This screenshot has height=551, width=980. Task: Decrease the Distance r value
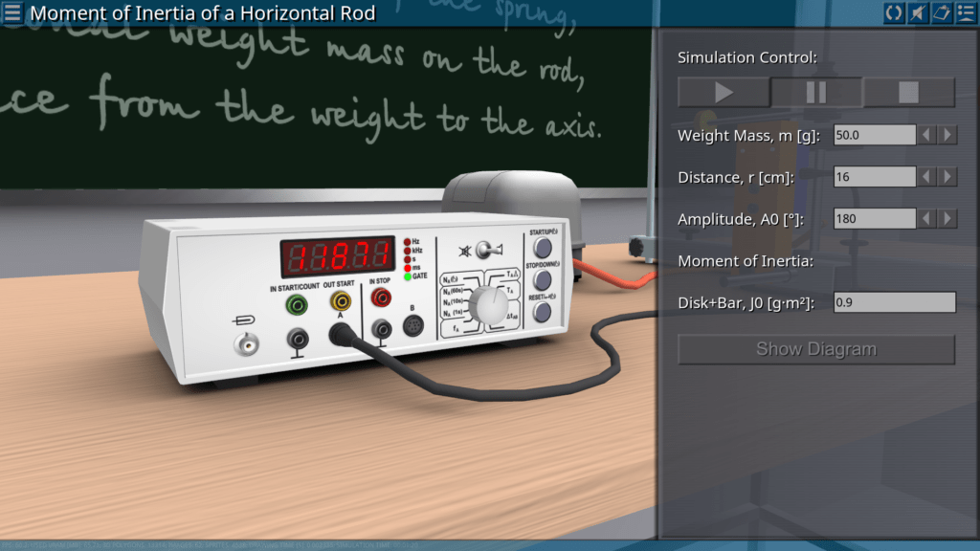pyautogui.click(x=927, y=177)
